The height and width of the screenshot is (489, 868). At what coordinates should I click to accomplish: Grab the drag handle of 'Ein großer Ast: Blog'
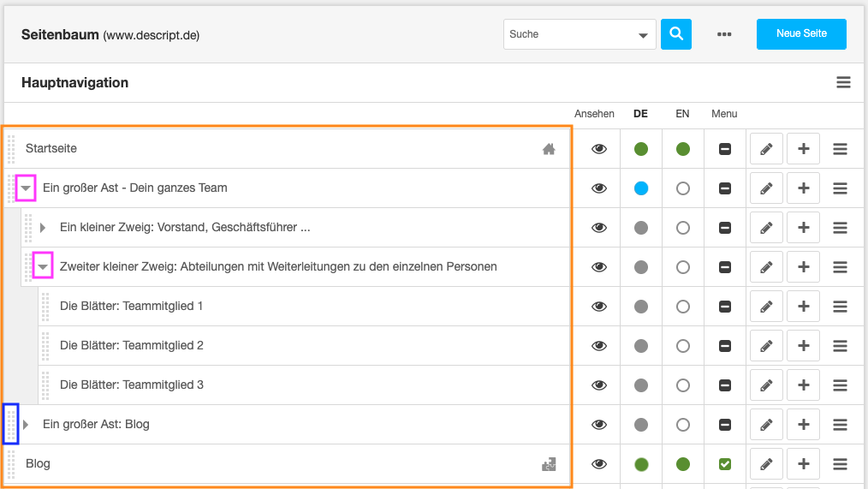point(11,424)
